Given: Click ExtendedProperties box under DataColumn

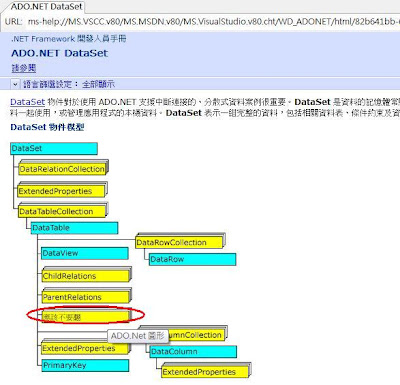Looking at the screenshot, I should [206, 371].
